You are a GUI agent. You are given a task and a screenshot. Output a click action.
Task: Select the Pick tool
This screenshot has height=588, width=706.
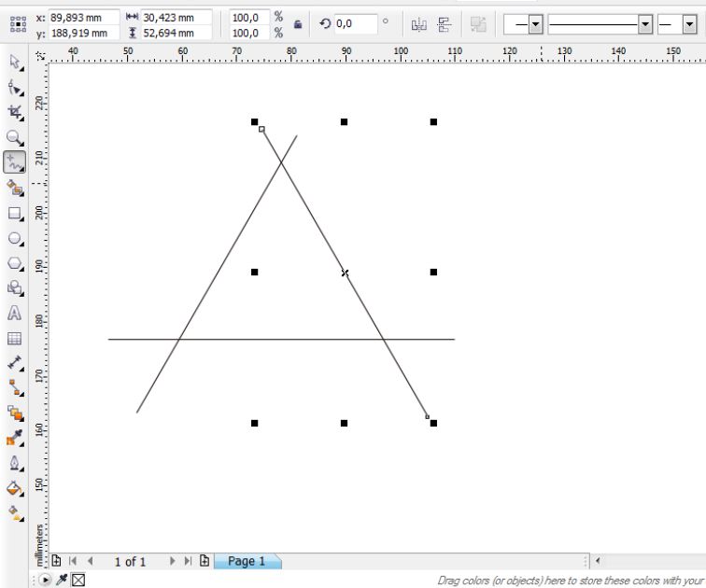(x=15, y=63)
